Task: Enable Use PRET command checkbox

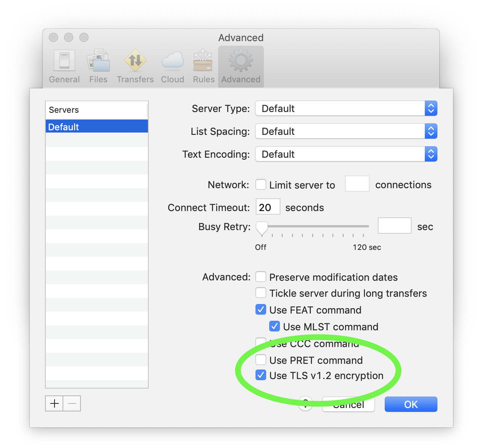Action: (x=261, y=360)
